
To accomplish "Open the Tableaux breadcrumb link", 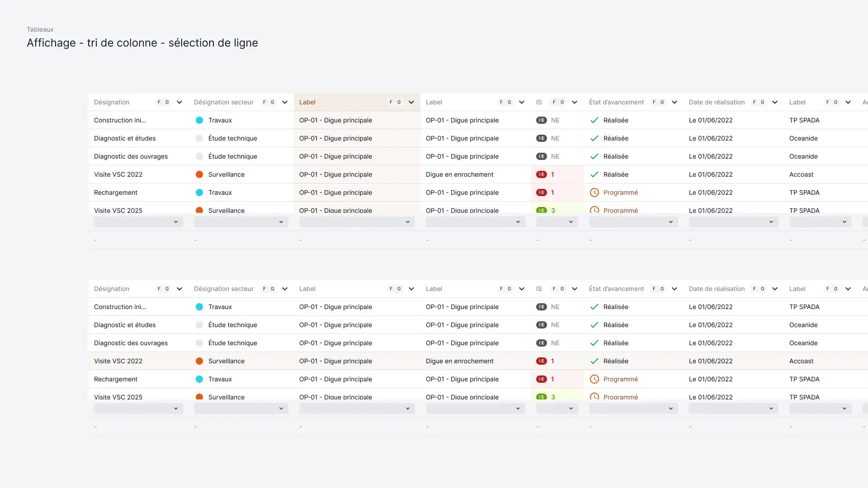I will coord(40,29).
